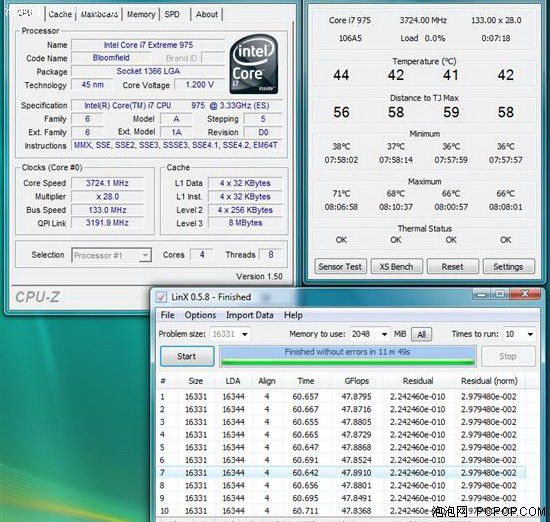This screenshot has height=522, width=550.
Task: Click the Revision value D0
Action: coord(263,132)
